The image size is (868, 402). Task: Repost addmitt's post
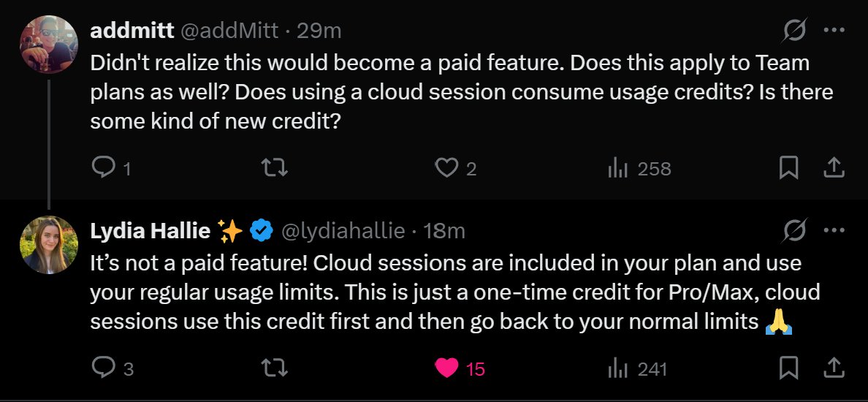pos(275,168)
